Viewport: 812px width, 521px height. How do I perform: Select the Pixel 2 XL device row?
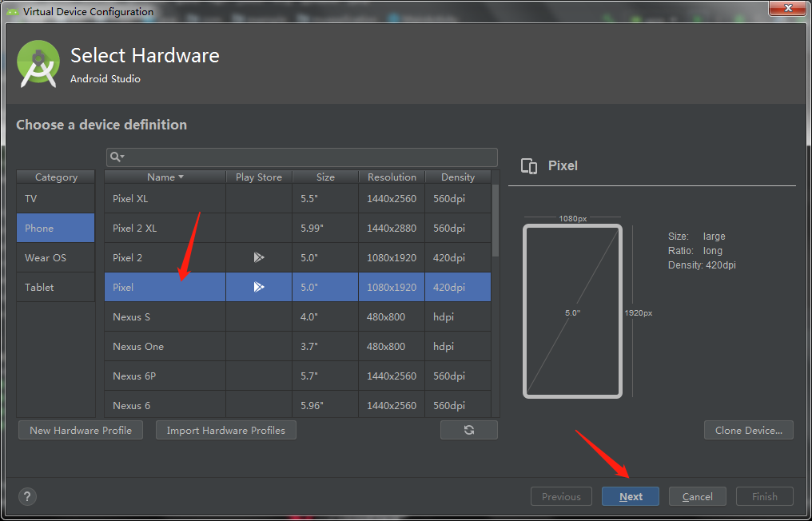(x=298, y=228)
